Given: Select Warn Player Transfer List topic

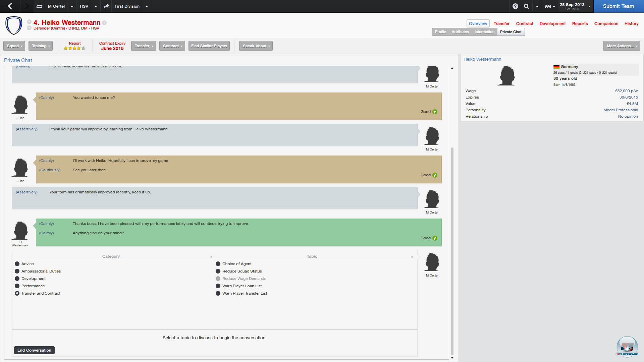Looking at the screenshot, I should [x=244, y=293].
